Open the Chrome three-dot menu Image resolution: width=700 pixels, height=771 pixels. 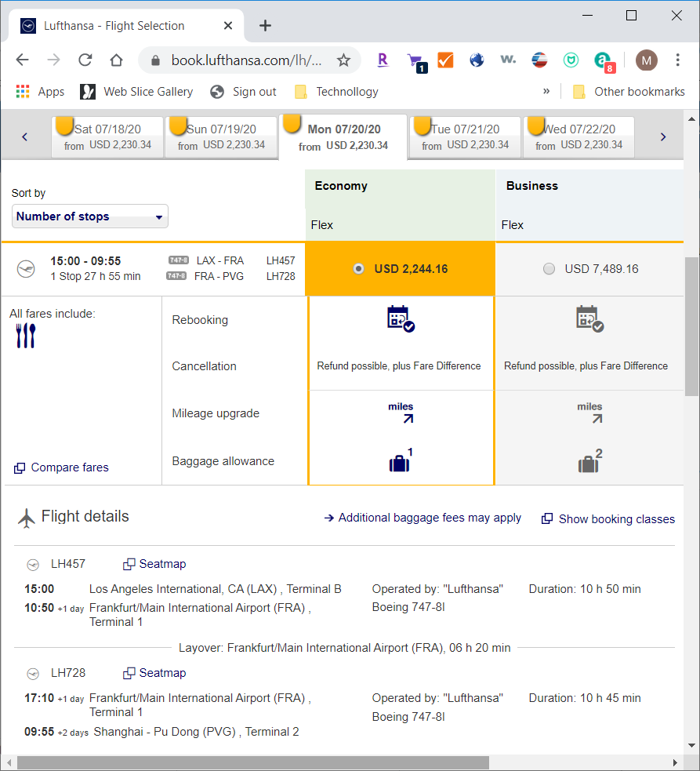point(677,60)
